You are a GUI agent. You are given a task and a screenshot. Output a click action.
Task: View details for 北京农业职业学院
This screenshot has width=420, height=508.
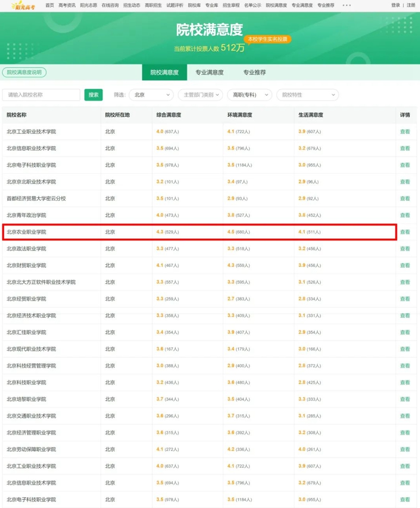click(x=405, y=232)
